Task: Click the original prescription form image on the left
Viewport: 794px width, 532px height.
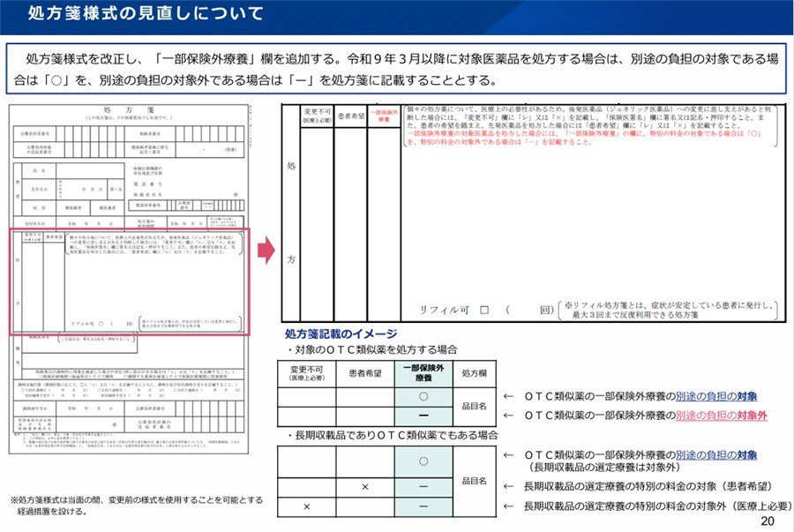Action: click(129, 279)
